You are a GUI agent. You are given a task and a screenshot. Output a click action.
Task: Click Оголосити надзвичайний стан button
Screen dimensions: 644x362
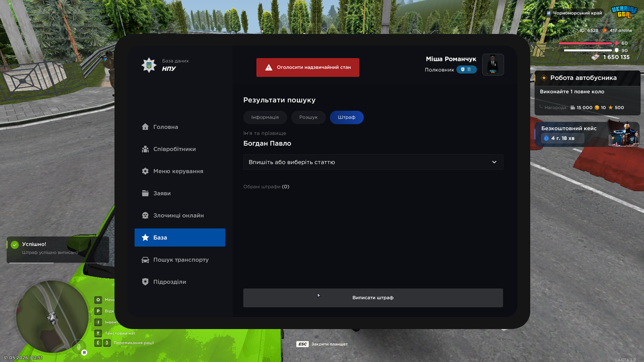tap(308, 67)
